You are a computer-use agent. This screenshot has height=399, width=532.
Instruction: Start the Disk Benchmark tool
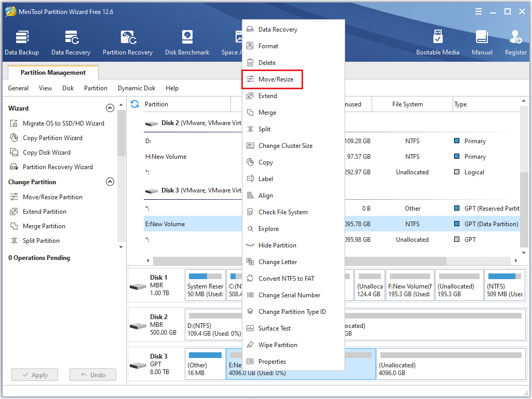(x=187, y=43)
